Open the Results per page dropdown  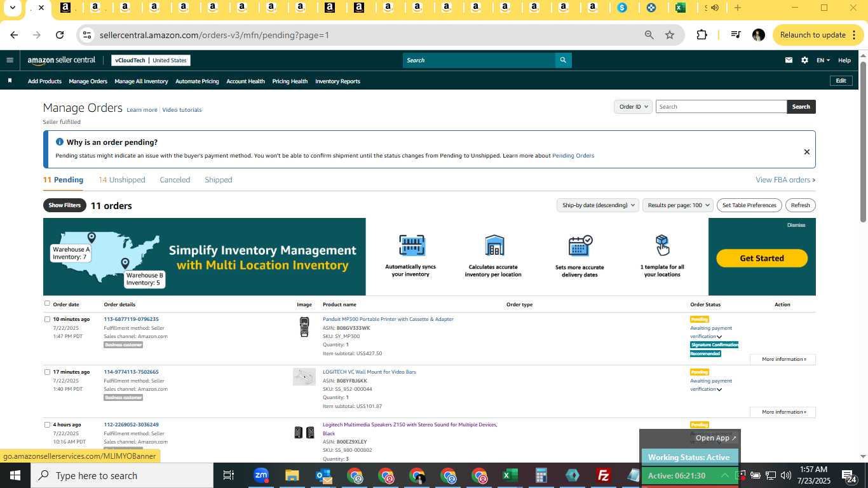pyautogui.click(x=677, y=205)
